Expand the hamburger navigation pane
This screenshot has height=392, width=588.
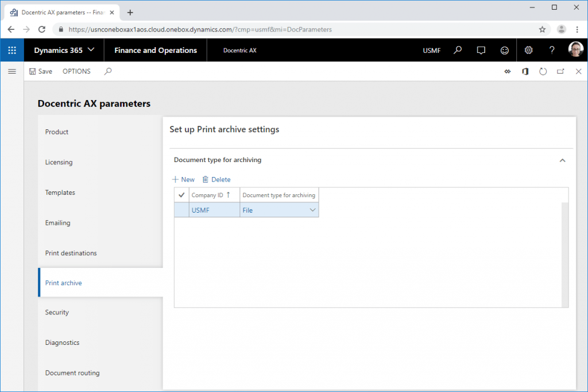tap(12, 71)
